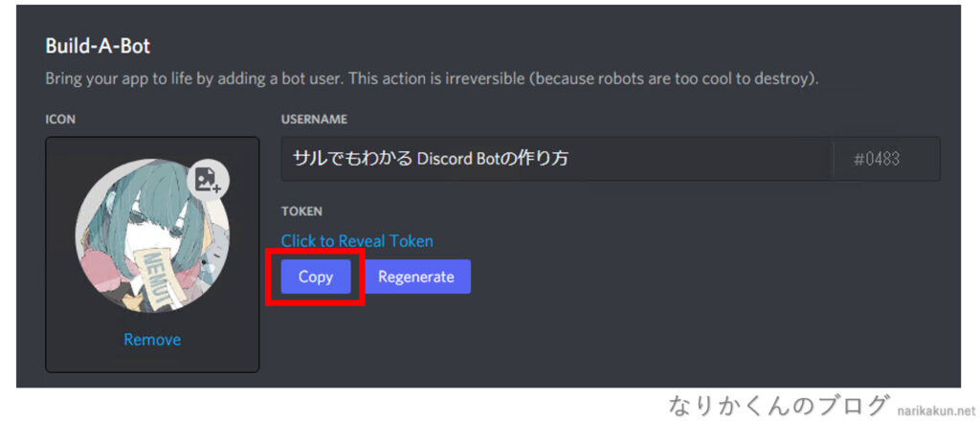Click the TOKEN section label
The height and width of the screenshot is (421, 980).
301,211
